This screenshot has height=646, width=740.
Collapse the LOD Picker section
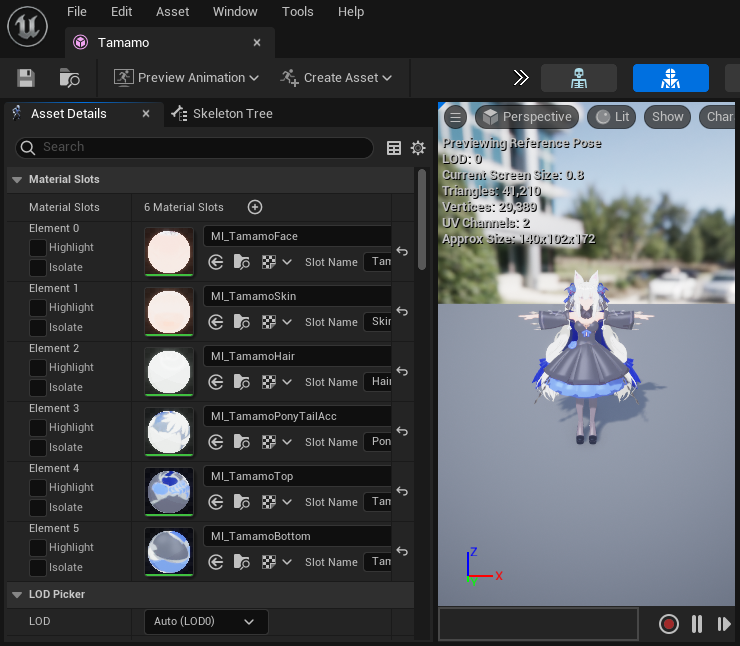click(x=17, y=595)
